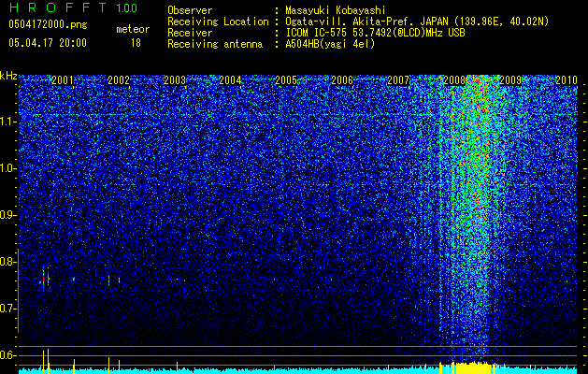Click the kHz axis unit label
The width and height of the screenshot is (588, 374).
(8, 76)
